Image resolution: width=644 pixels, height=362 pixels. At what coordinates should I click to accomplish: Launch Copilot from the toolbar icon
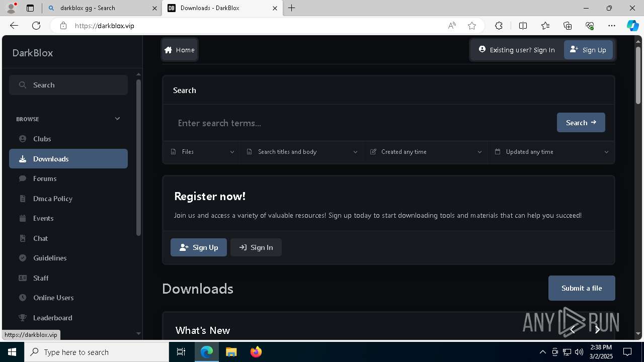[632, 26]
